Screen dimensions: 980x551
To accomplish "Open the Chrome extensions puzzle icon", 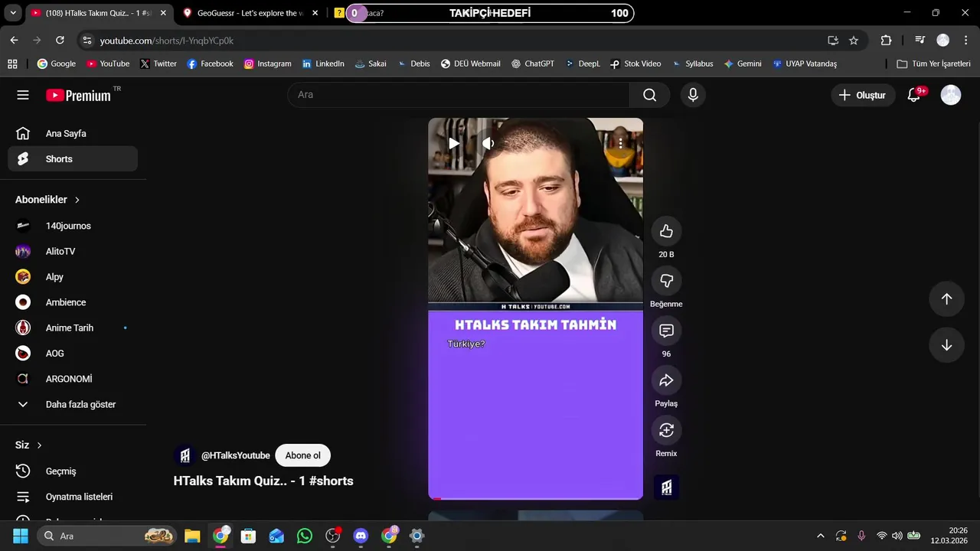I will pyautogui.click(x=886, y=41).
